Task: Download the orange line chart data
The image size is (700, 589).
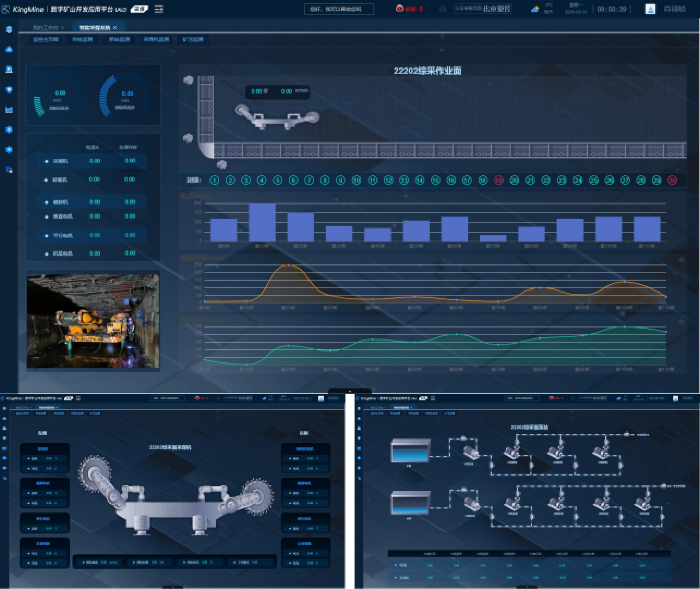Action: click(681, 259)
